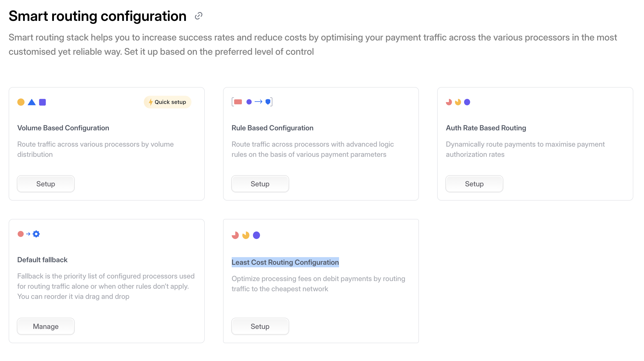Click the Auth Rate Based Routing heading

click(486, 128)
